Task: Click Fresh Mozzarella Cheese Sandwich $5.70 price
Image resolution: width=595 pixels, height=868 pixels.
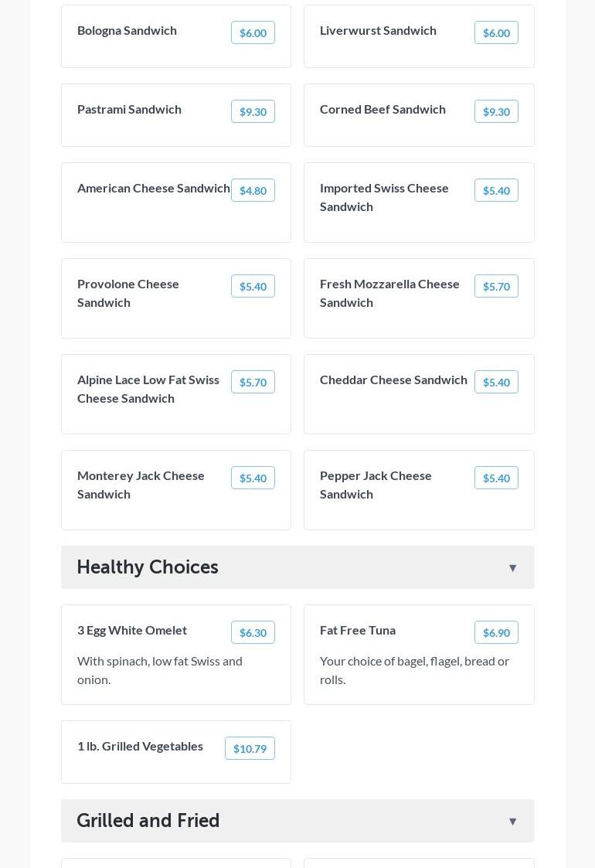Action: click(496, 286)
